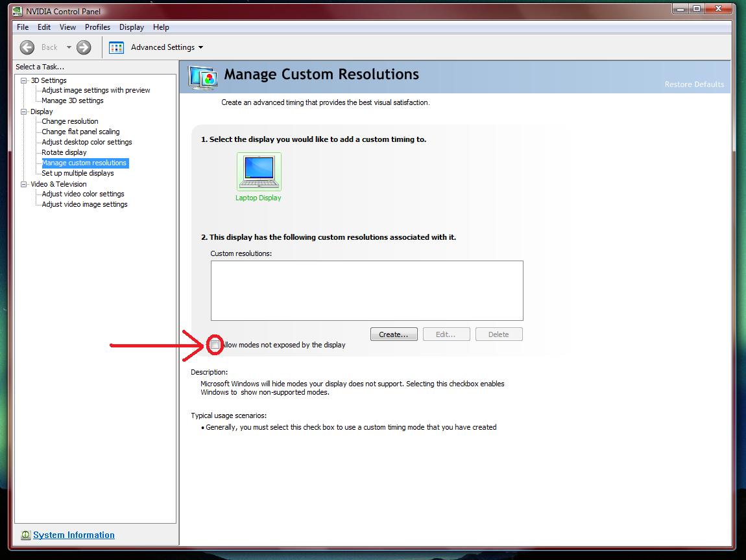Open the Display menu
Screen dimensions: 746x560
131,27
